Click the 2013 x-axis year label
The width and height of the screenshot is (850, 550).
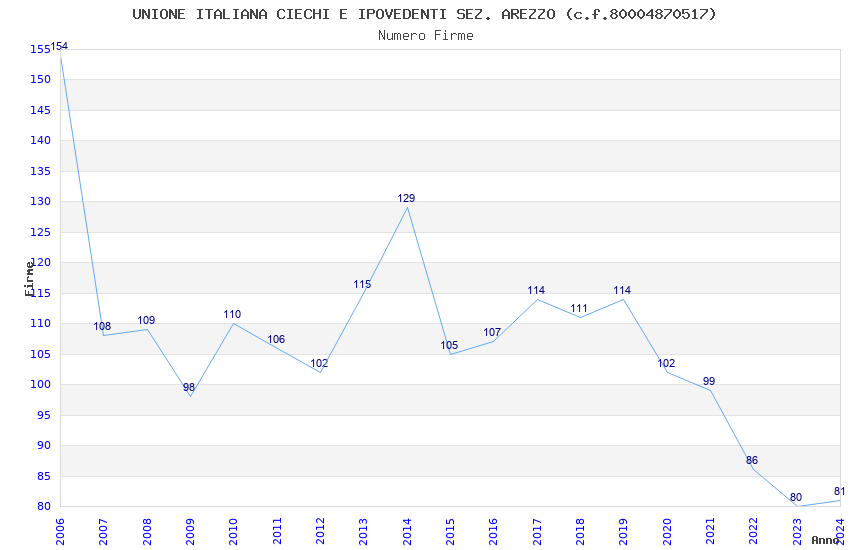tap(363, 531)
